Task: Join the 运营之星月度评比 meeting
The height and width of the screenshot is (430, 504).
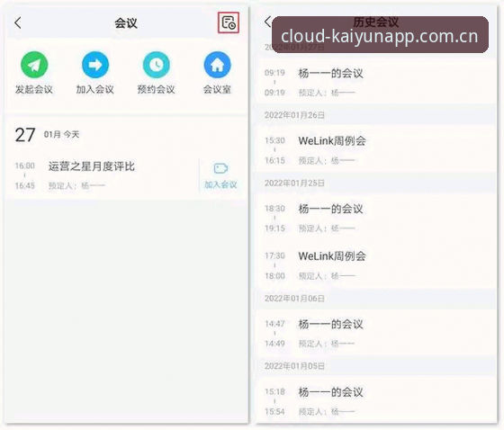Action: [220, 175]
